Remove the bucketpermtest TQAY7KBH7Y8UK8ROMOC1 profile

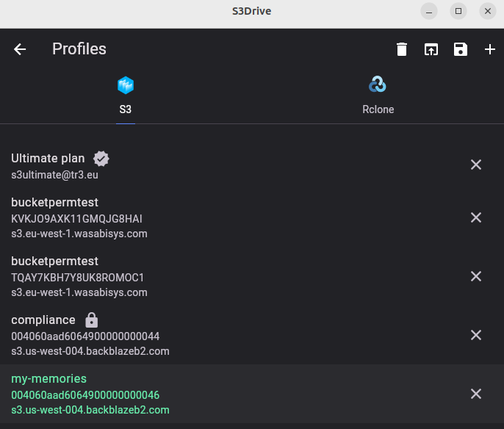tap(476, 276)
